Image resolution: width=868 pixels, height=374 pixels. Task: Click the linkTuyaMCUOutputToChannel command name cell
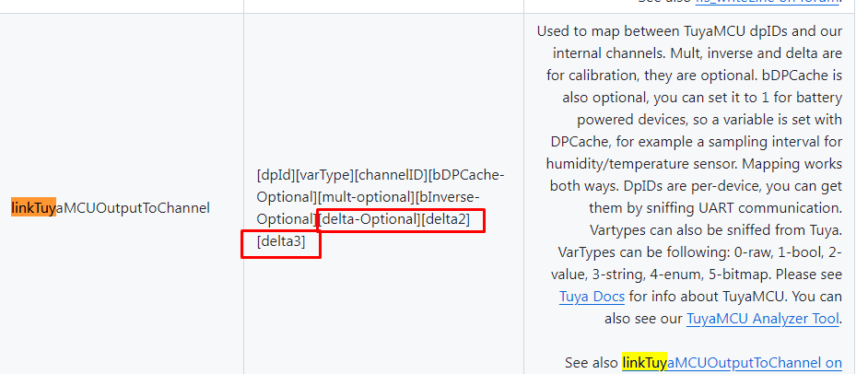coord(111,208)
